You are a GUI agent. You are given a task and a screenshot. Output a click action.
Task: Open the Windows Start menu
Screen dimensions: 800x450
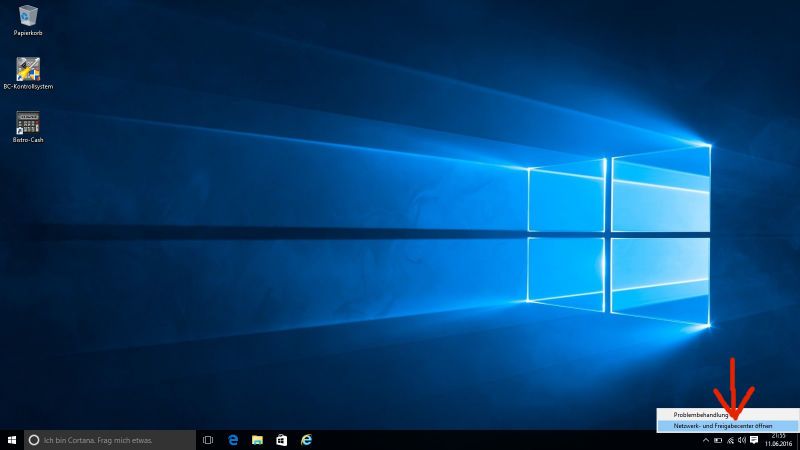pos(12,440)
